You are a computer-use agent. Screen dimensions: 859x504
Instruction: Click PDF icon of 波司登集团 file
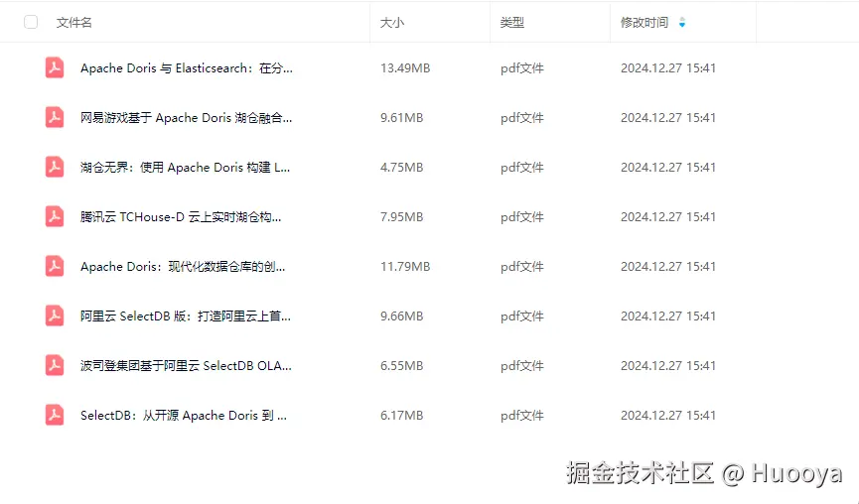[x=55, y=365]
